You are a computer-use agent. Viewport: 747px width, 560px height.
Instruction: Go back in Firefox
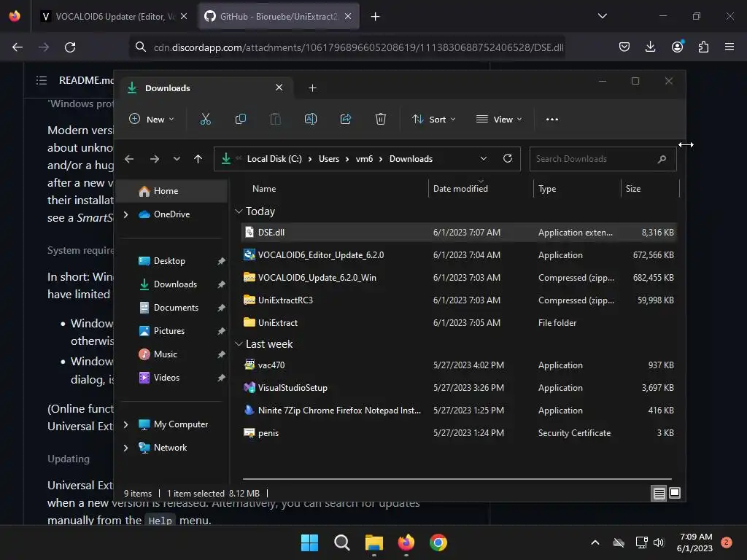[x=18, y=47]
